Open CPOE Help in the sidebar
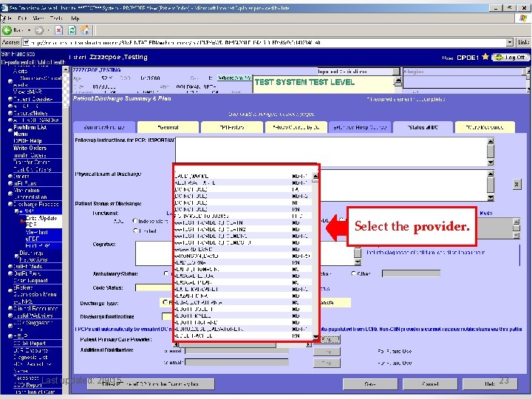Image resolution: width=532 pixels, height=399 pixels. click(x=27, y=141)
